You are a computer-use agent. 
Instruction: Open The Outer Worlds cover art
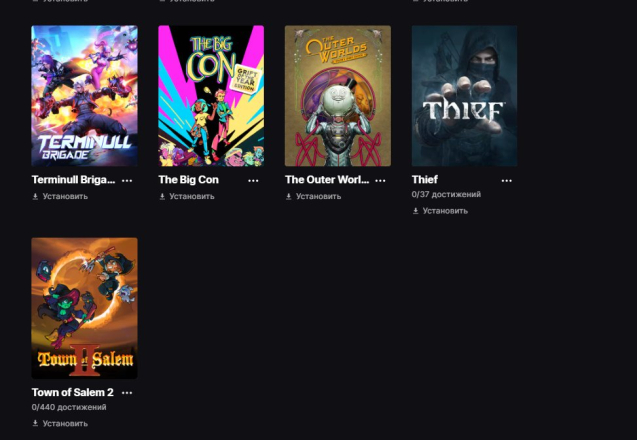click(x=338, y=96)
